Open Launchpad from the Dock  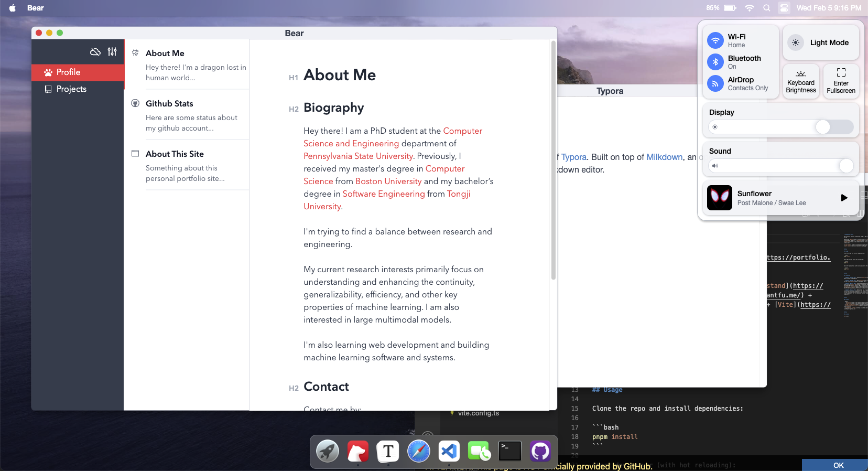pos(328,451)
